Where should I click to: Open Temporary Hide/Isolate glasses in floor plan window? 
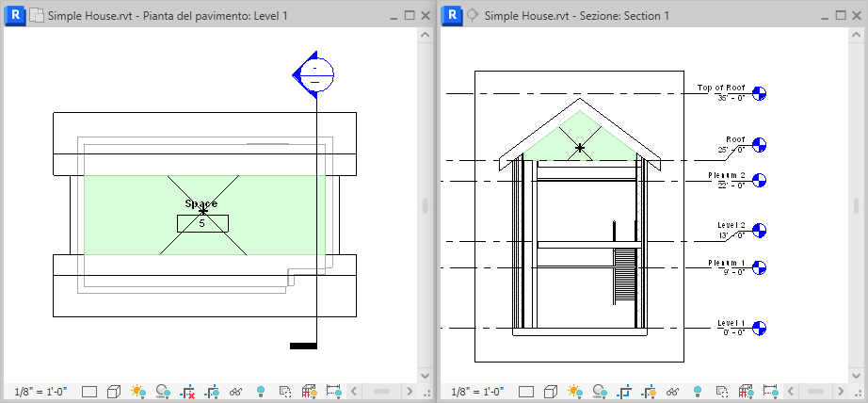tap(236, 392)
